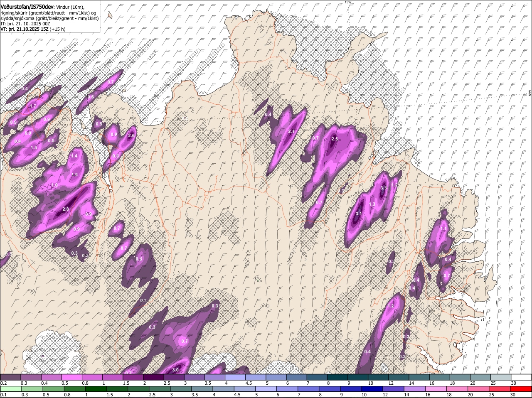Select the lower legend swatch above the 25 label

[500, 389]
